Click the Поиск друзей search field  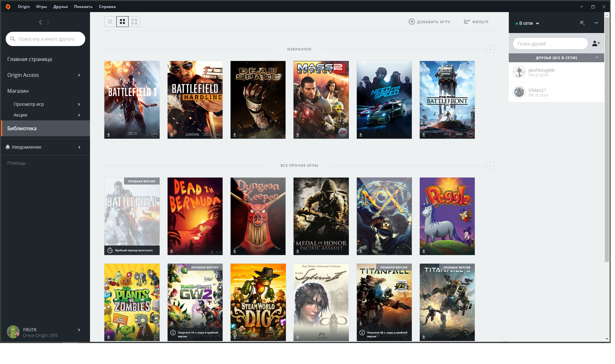(550, 44)
